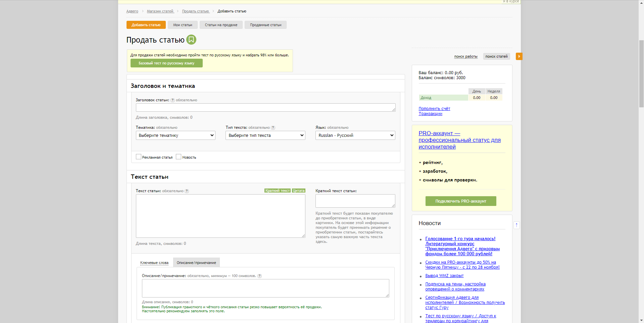The height and width of the screenshot is (323, 644).
Task: Open the Скидки на PRO-аккаунты news link
Action: (462, 265)
